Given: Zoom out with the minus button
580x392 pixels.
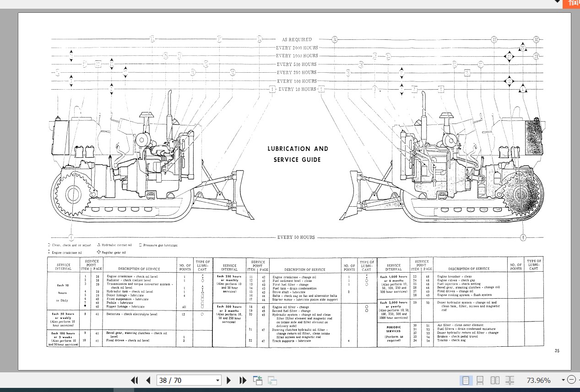Looking at the screenshot, I should tap(571, 380).
